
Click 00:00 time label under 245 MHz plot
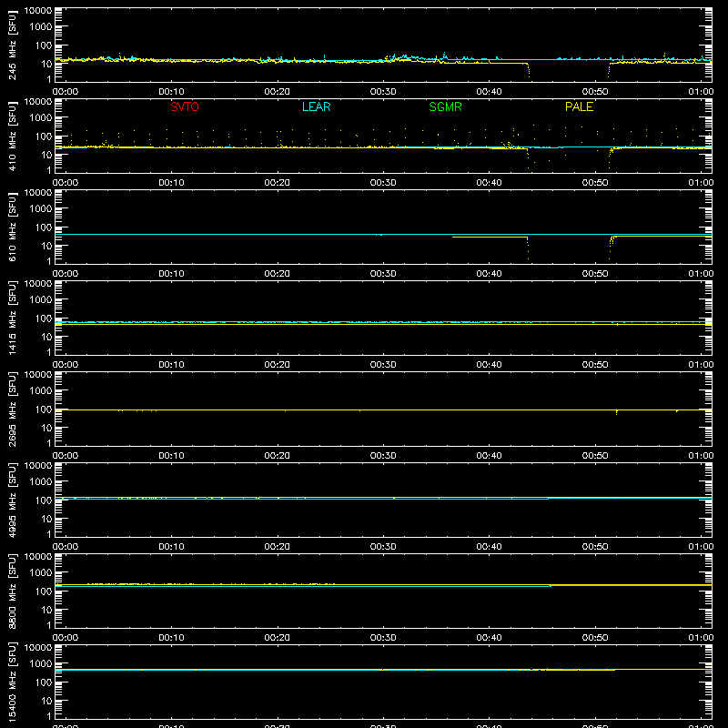66,92
